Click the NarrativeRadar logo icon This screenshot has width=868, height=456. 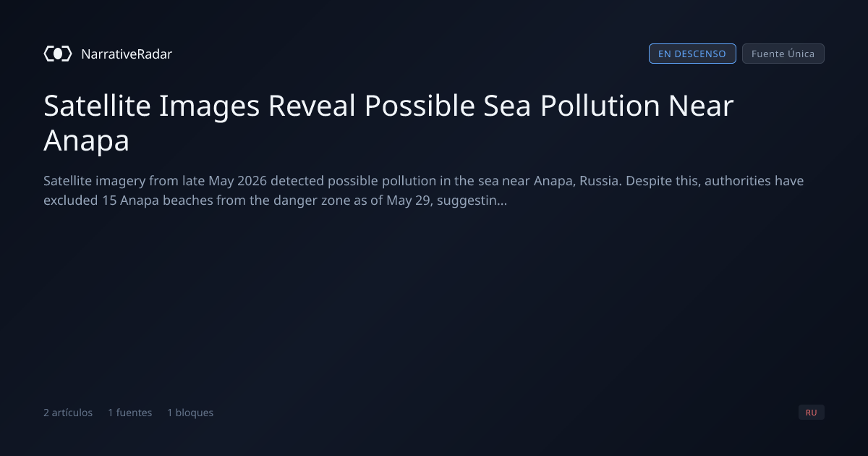[x=58, y=54]
